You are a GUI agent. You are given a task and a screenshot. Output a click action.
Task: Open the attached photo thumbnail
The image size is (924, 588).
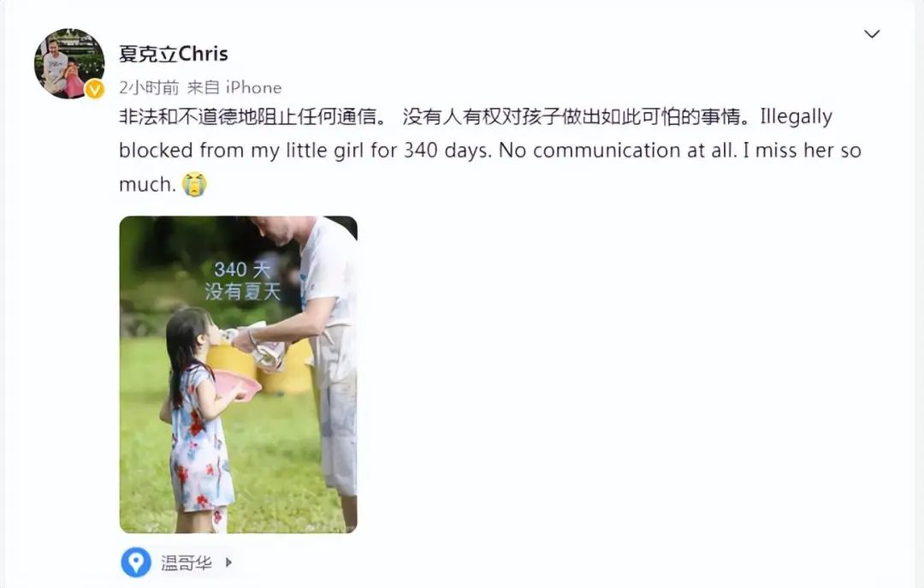(x=238, y=375)
